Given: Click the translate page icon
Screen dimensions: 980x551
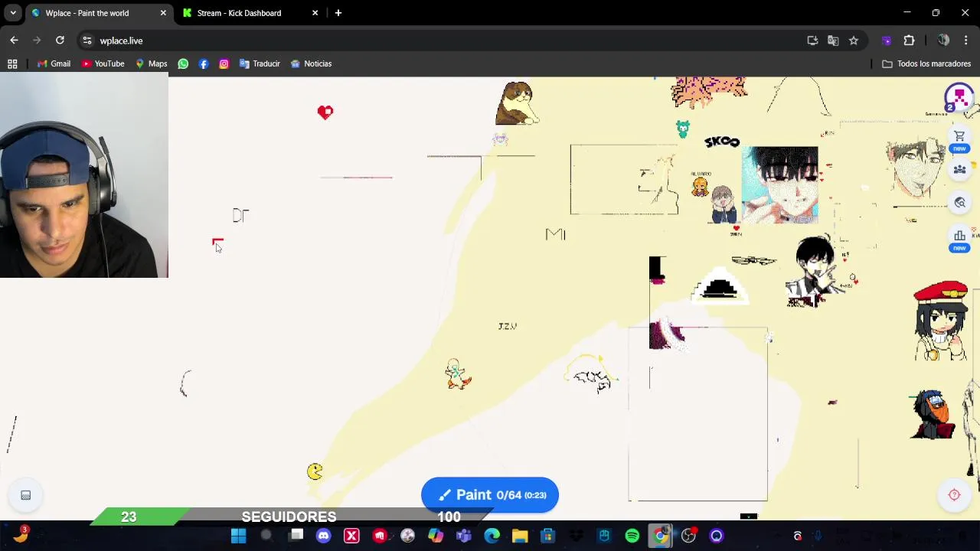Looking at the screenshot, I should [x=833, y=41].
